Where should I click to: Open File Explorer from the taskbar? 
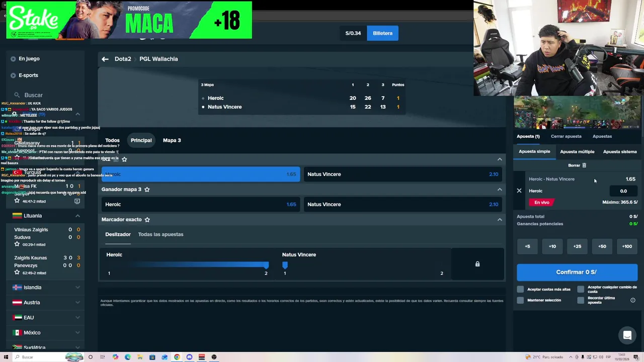[140, 357]
